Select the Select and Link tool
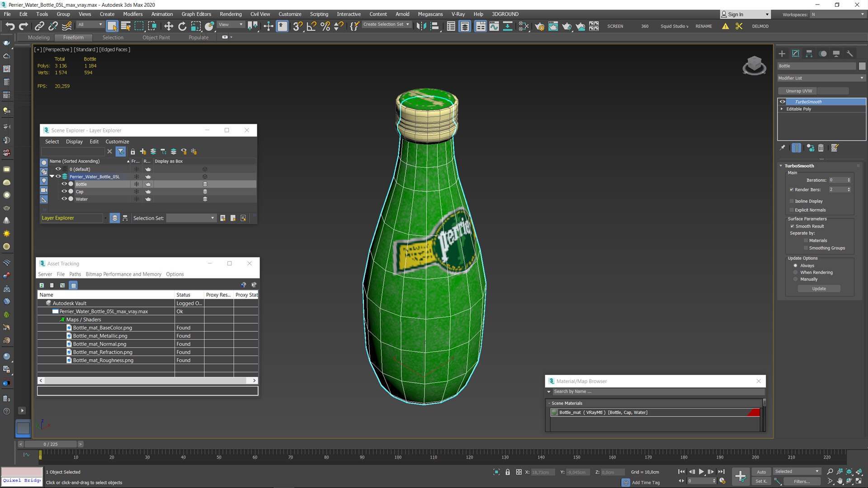This screenshot has height=488, width=868. tap(39, 26)
